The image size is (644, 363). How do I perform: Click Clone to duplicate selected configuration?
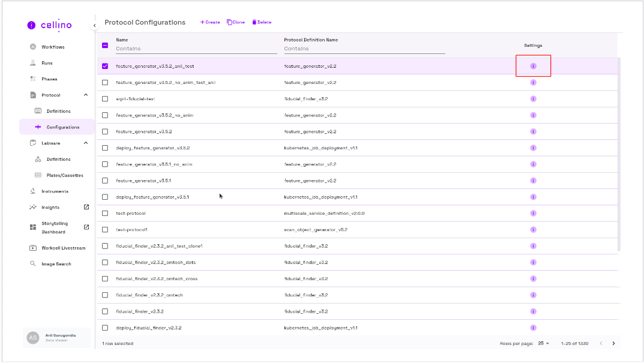click(x=236, y=22)
